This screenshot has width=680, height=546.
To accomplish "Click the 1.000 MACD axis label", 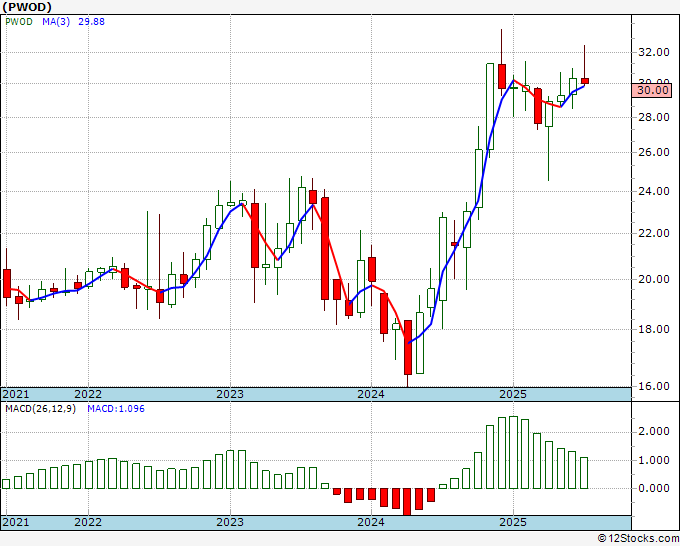I will tap(654, 461).
